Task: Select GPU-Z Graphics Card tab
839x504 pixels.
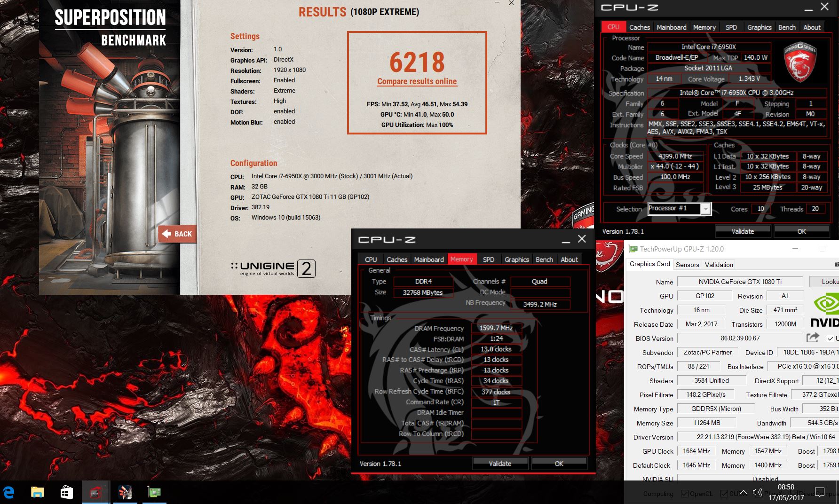Action: point(649,264)
